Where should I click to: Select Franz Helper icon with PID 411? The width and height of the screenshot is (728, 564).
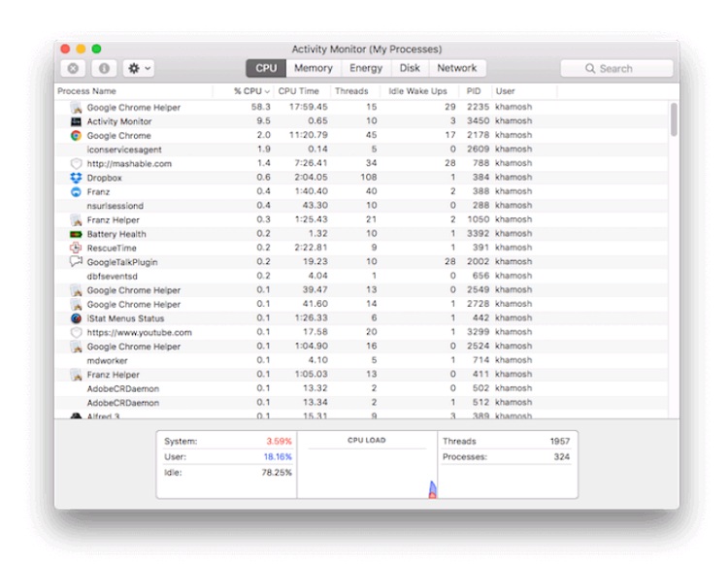click(76, 375)
